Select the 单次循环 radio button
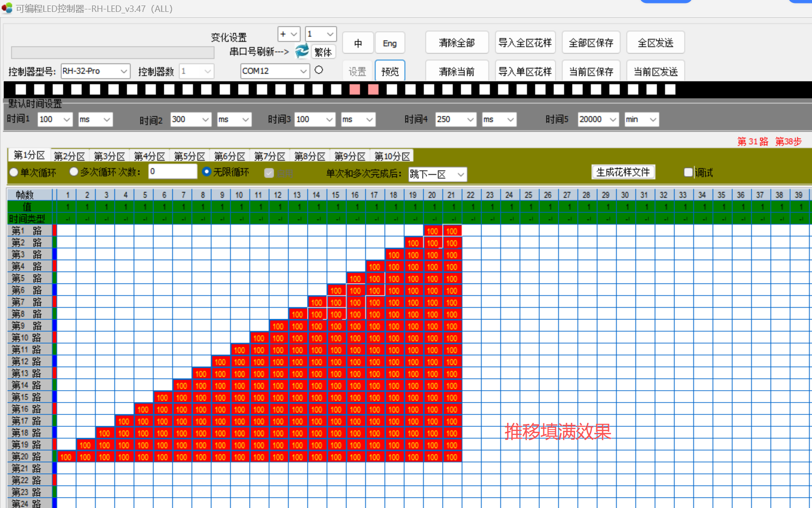The image size is (812, 508). pos(13,172)
